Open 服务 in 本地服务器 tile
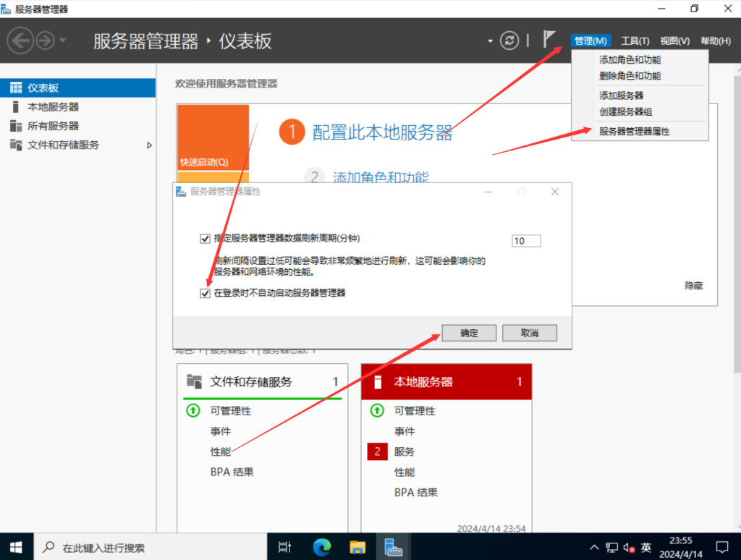The image size is (741, 560). pyautogui.click(x=405, y=451)
